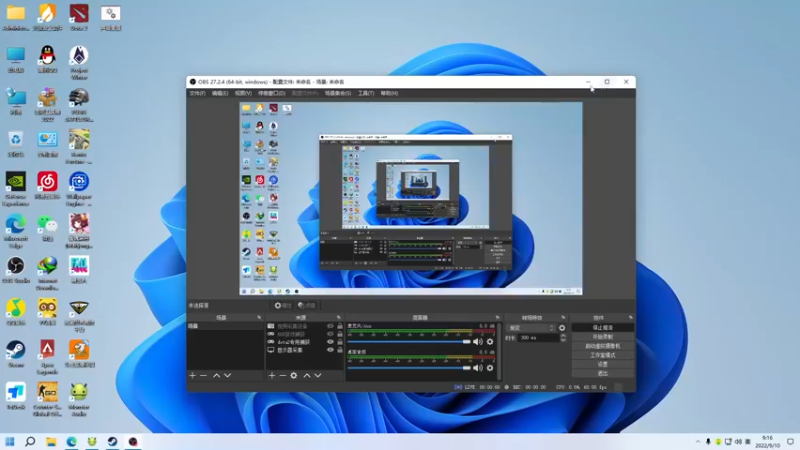
Task: Open the 视图(V) menu
Action: (x=243, y=93)
